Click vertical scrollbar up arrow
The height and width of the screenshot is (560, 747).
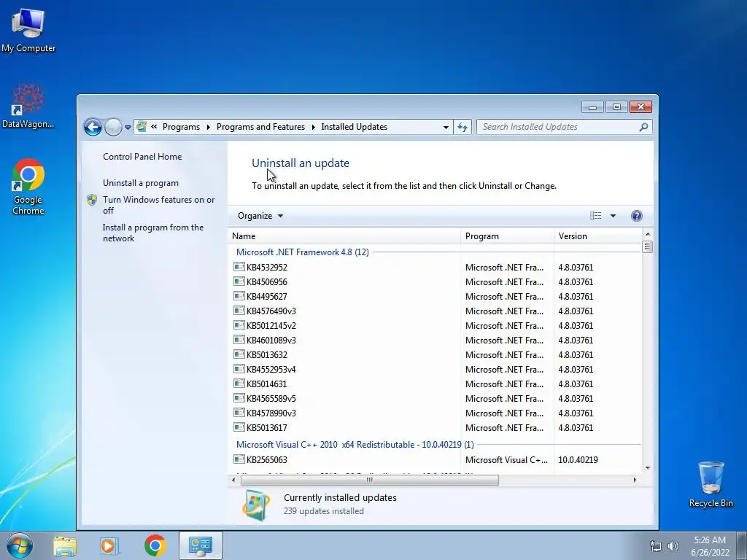click(x=648, y=234)
